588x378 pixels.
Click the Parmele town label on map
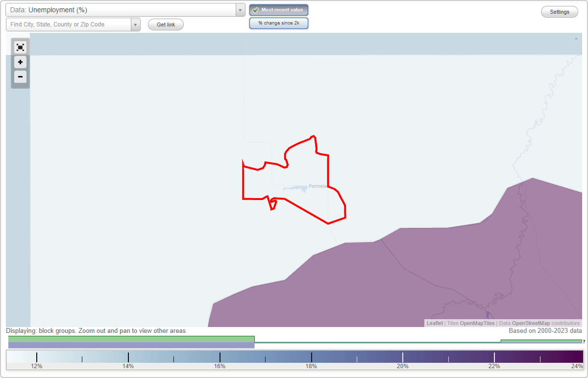(x=318, y=186)
